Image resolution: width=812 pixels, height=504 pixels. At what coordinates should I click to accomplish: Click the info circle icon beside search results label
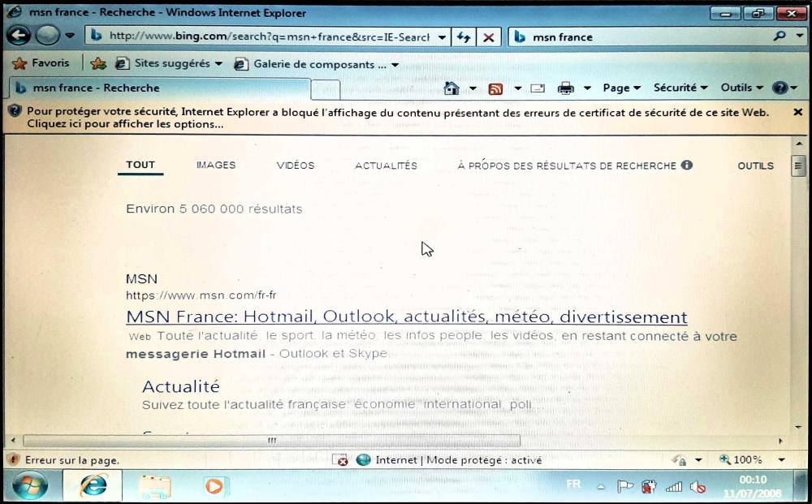(x=687, y=165)
